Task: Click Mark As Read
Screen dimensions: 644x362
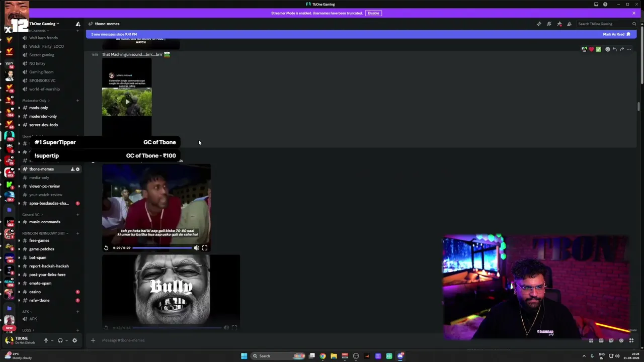Action: coord(616,34)
